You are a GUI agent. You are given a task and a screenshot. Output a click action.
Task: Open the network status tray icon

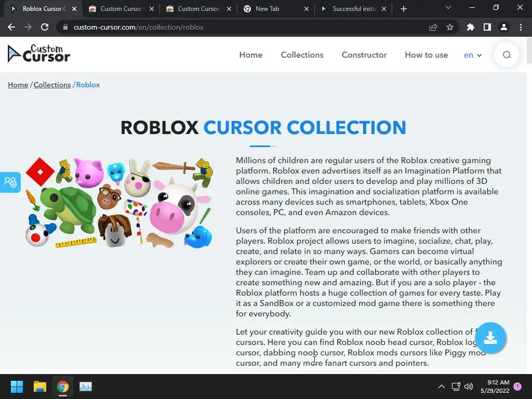coord(456,387)
